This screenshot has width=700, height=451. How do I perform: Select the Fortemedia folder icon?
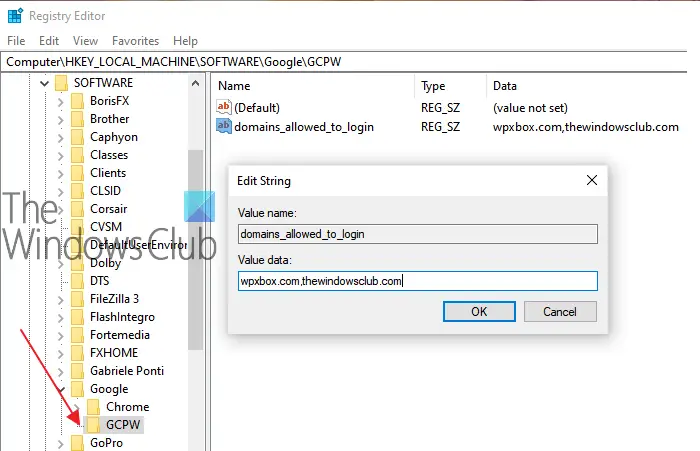pos(77,335)
